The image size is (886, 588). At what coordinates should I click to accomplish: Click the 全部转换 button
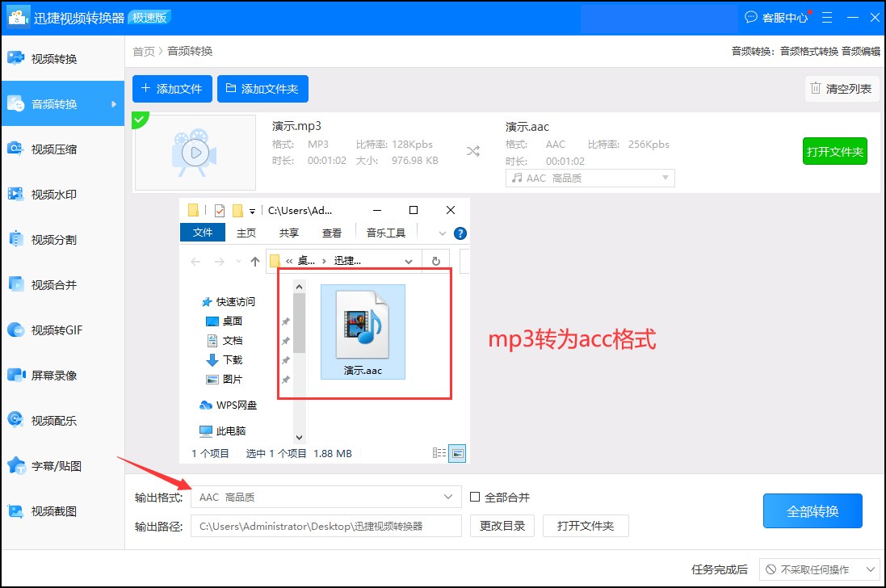coord(813,511)
